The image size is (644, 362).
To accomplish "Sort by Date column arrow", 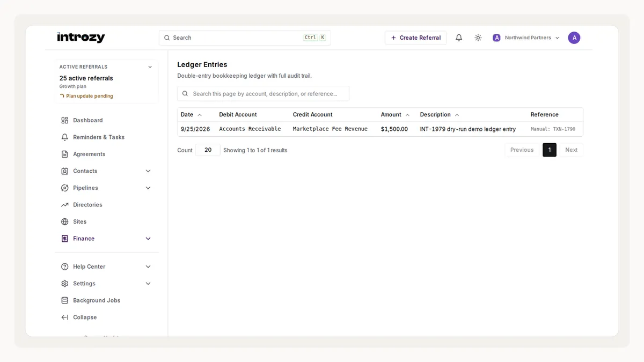I will (200, 115).
